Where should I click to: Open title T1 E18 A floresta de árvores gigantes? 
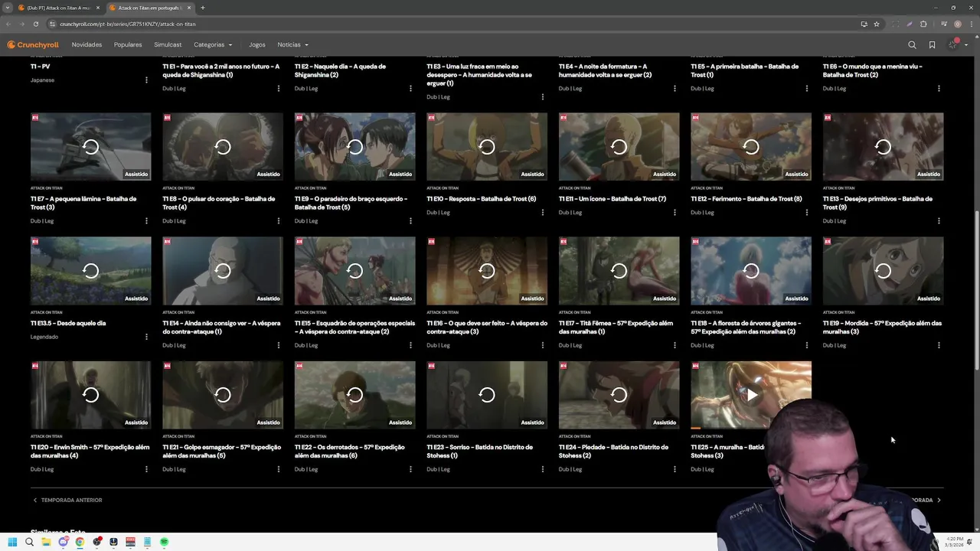pyautogui.click(x=746, y=327)
